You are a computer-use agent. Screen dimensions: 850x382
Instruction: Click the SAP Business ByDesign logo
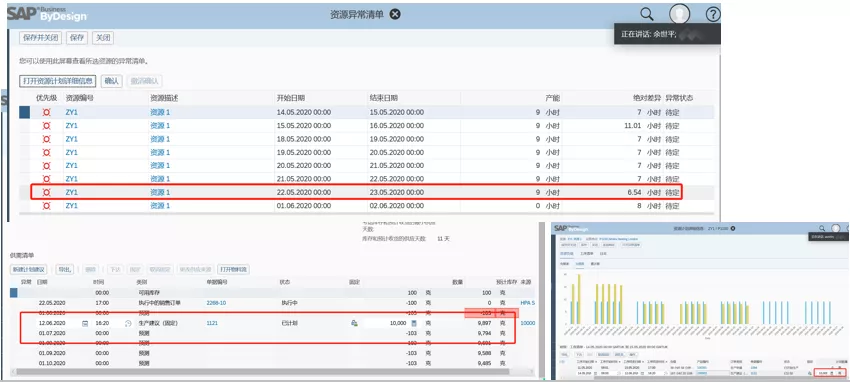point(47,15)
